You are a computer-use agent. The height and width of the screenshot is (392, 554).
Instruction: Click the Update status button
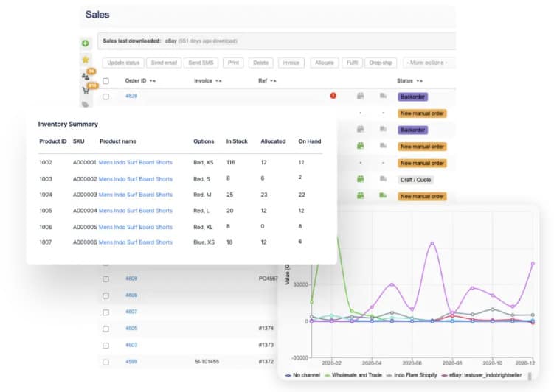tap(123, 63)
